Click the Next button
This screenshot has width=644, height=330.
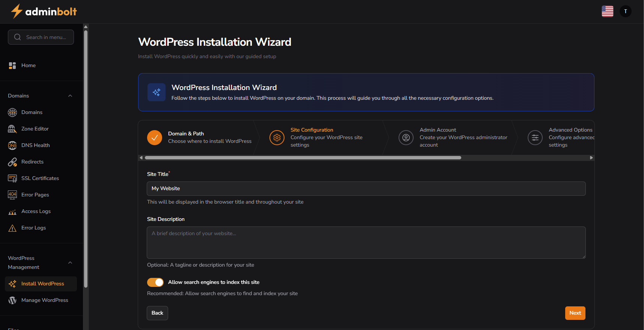(x=575, y=313)
